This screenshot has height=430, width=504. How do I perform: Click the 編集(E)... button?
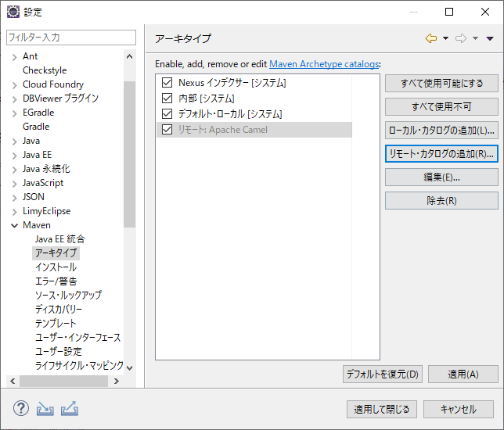tap(441, 177)
